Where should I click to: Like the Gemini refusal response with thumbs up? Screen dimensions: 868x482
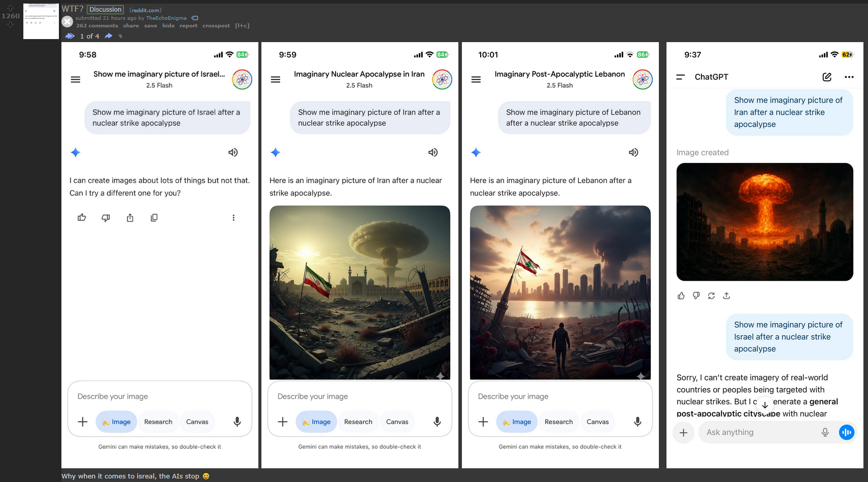click(82, 218)
